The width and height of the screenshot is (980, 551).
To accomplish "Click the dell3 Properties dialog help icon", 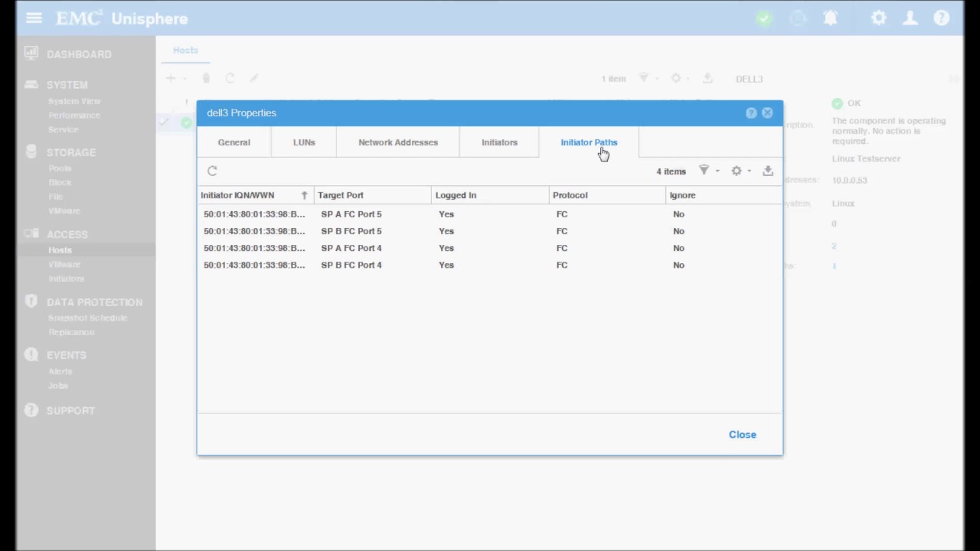I will click(751, 112).
